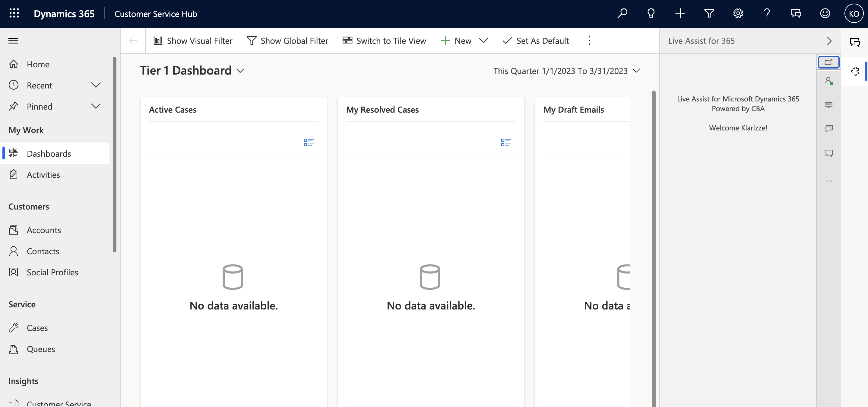This screenshot has height=407, width=868.
Task: Click the Welcome Klarizze! text
Action: 738,128
